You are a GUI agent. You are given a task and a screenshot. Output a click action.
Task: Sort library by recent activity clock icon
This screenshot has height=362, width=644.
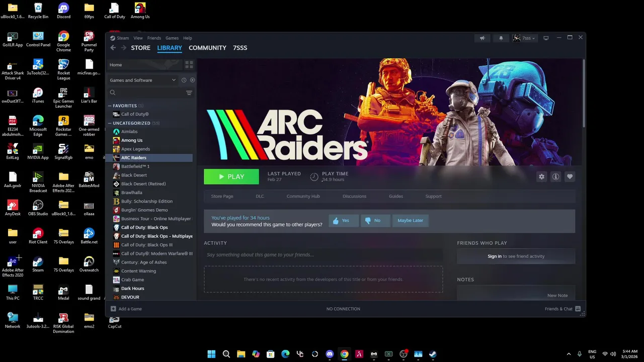184,80
